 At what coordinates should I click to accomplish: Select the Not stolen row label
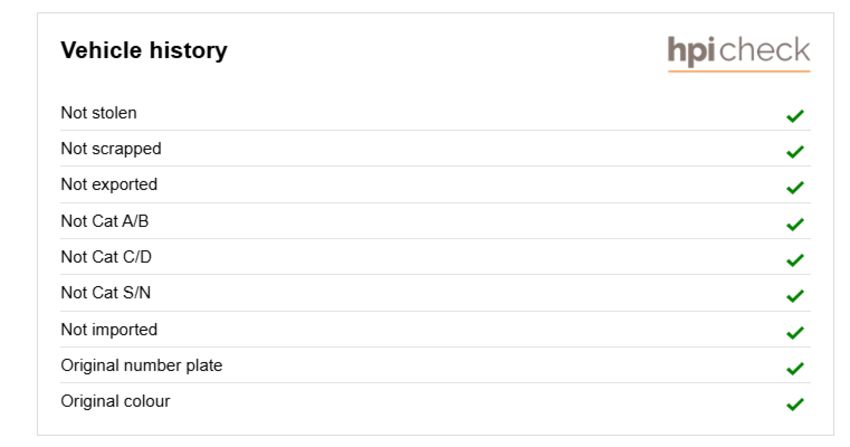(99, 113)
